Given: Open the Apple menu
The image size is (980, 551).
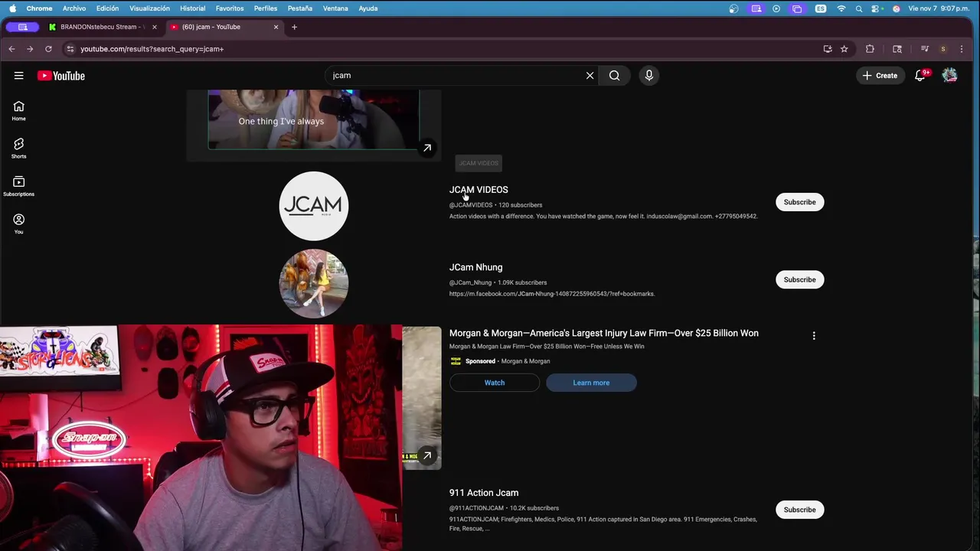Looking at the screenshot, I should point(12,8).
